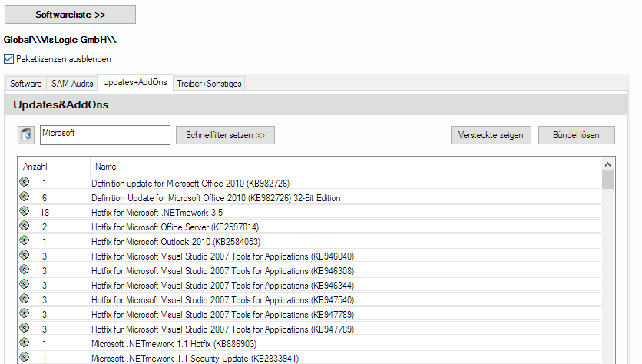Click the Global\\VisLogic GmbH\\ path label
Viewport: 642px width, 364px height.
(x=60, y=40)
